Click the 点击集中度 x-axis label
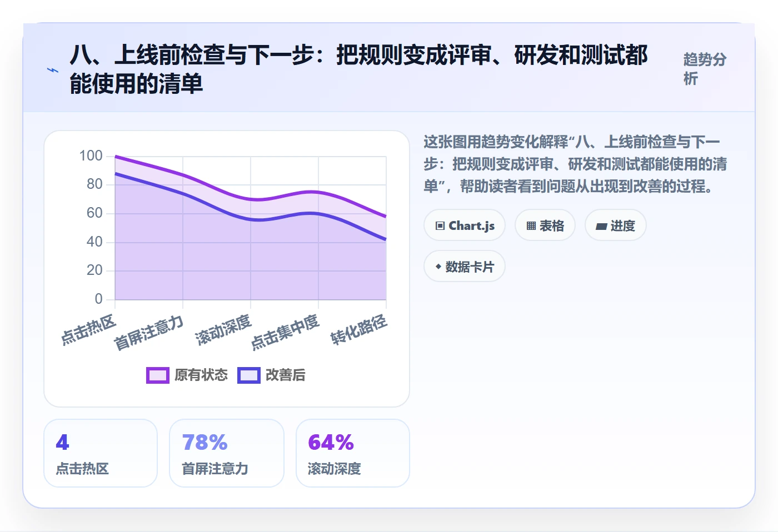Screen dimensions: 778x532 [285, 332]
